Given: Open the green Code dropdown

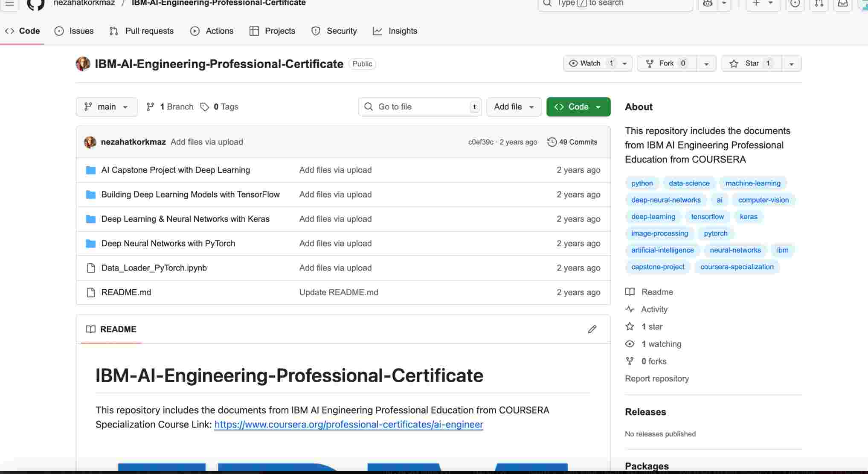Looking at the screenshot, I should tap(578, 107).
